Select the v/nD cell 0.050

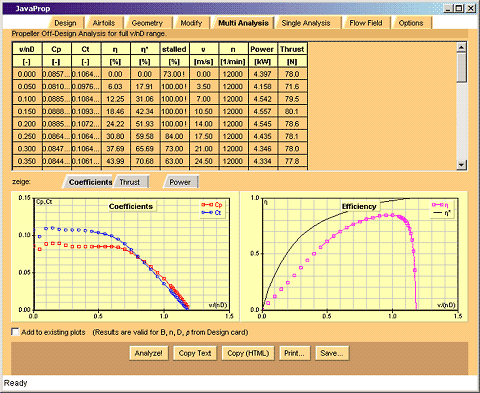[27, 87]
